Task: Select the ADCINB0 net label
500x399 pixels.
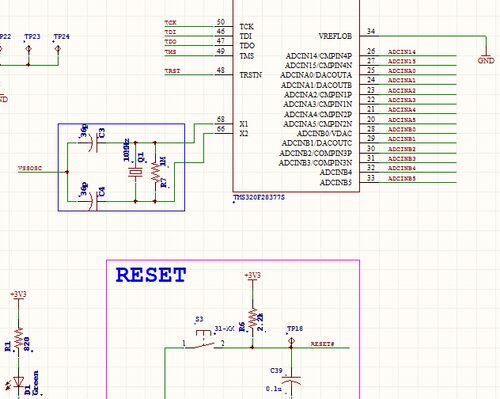Action: pos(402,129)
